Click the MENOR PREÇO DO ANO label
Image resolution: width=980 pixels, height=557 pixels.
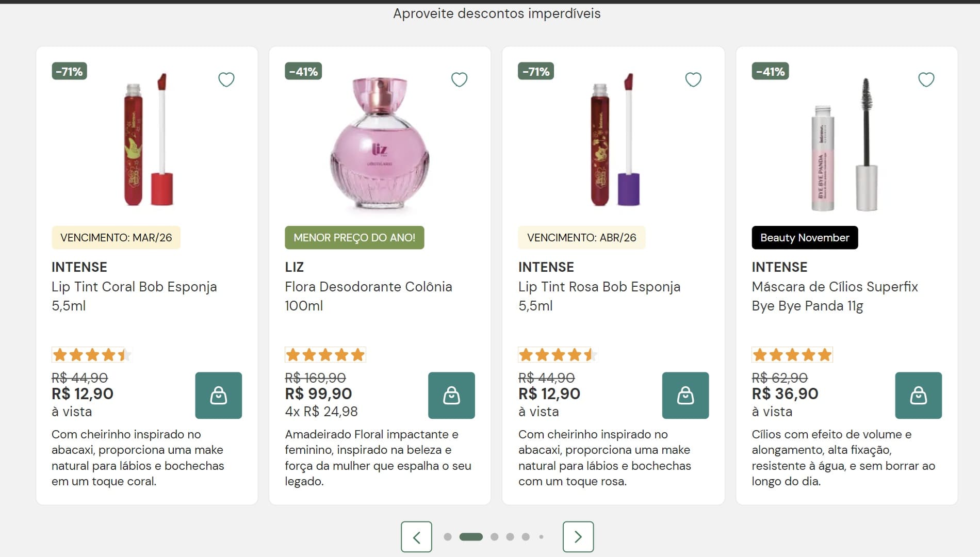click(354, 238)
